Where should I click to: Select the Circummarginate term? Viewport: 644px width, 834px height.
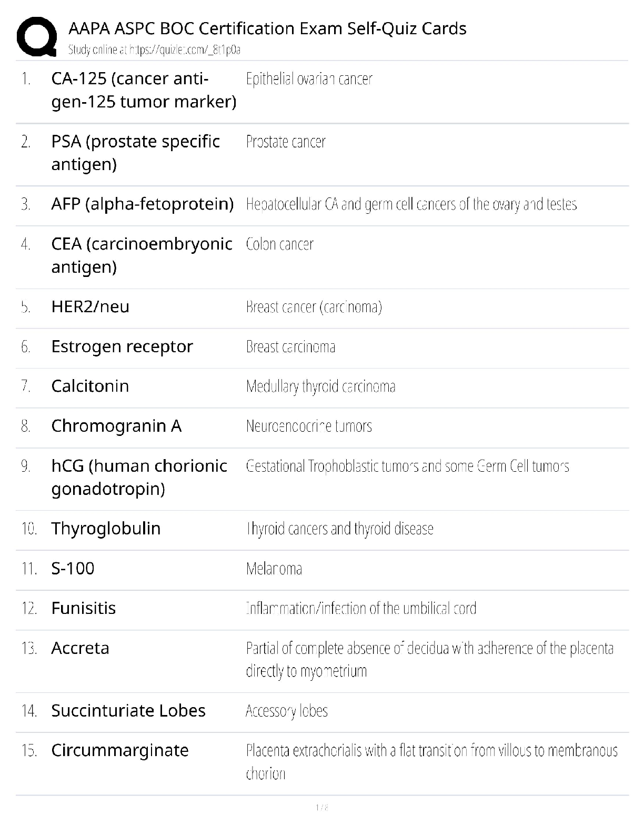click(x=119, y=750)
